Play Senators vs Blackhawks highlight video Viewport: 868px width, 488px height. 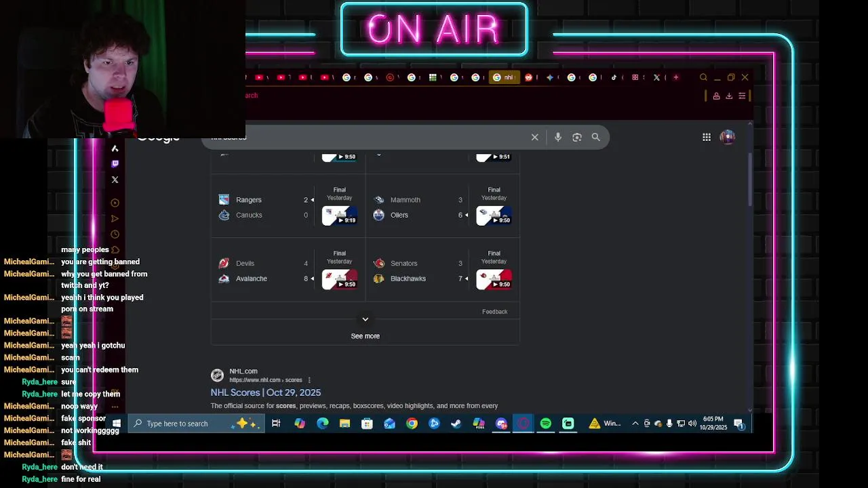tap(494, 279)
